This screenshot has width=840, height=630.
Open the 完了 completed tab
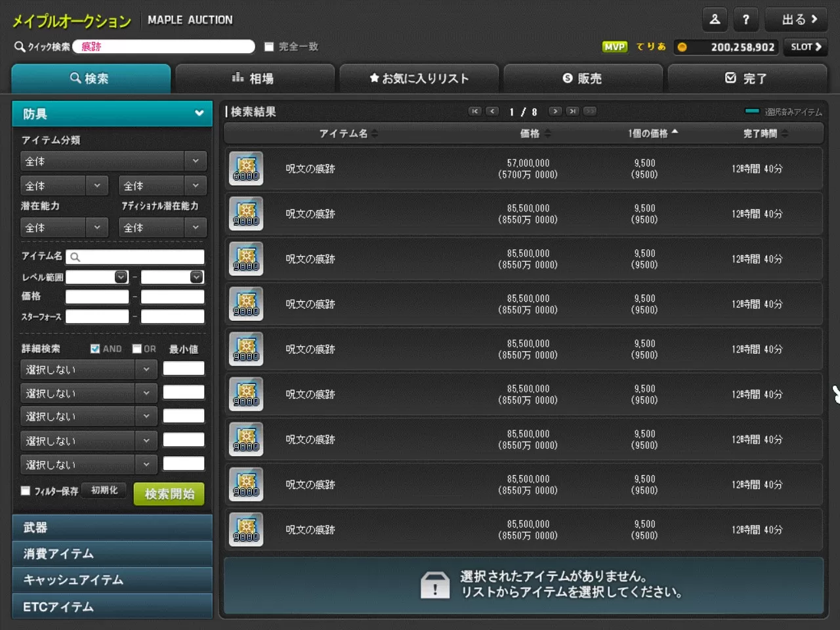point(747,79)
